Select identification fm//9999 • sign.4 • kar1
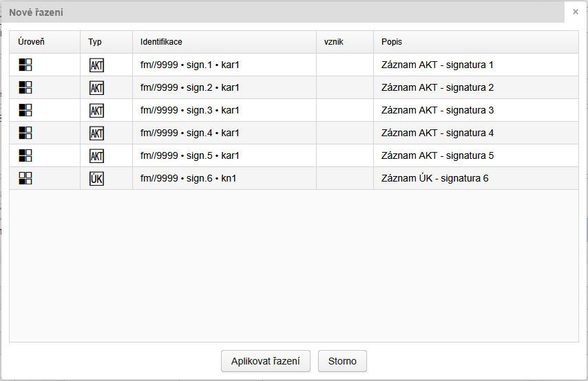Screen dimensions: 588x381 (189, 133)
